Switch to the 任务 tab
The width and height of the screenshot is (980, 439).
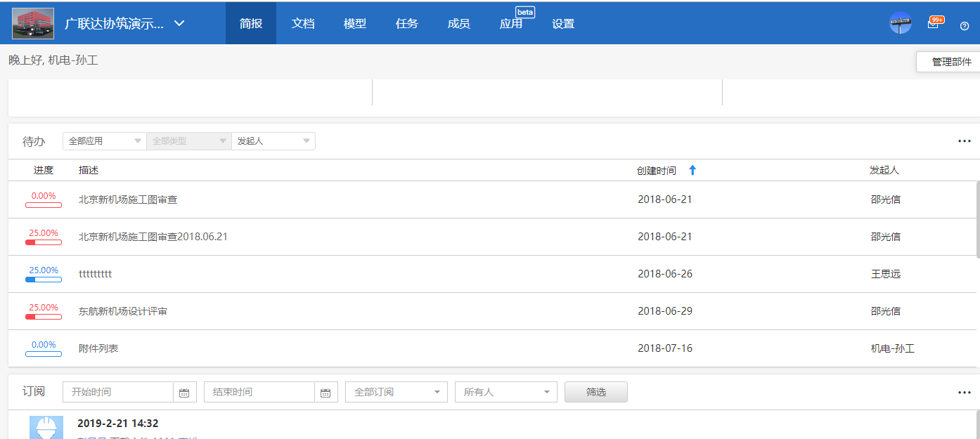[x=406, y=22]
